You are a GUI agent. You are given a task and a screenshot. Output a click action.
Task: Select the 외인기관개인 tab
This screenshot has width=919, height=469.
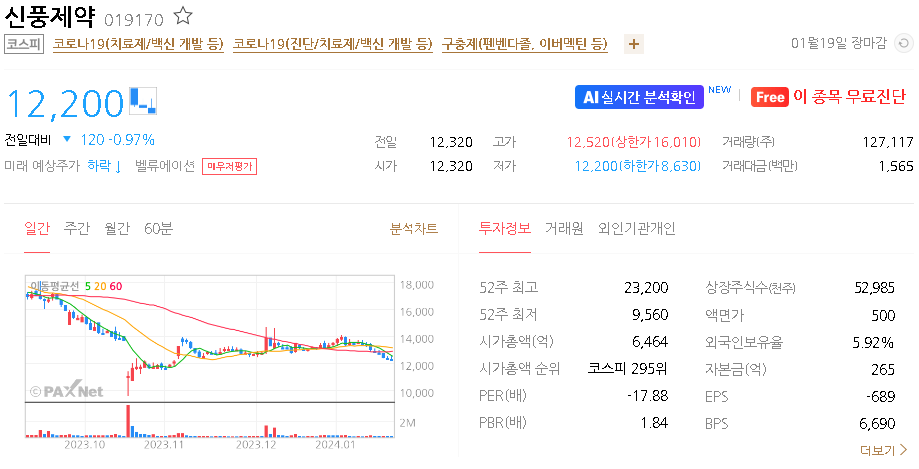click(x=637, y=228)
